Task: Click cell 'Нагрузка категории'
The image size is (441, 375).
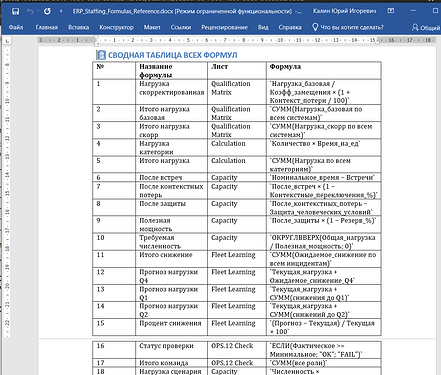Action: pyautogui.click(x=171, y=148)
